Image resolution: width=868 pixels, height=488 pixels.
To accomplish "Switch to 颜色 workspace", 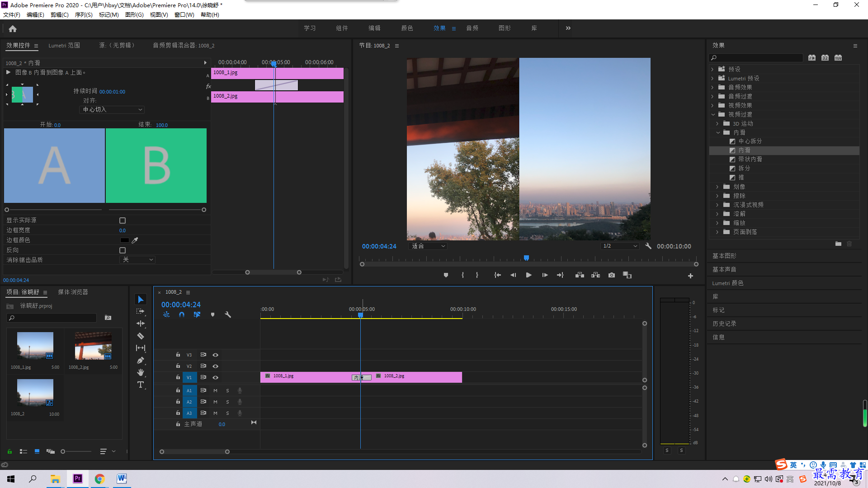I will (407, 28).
